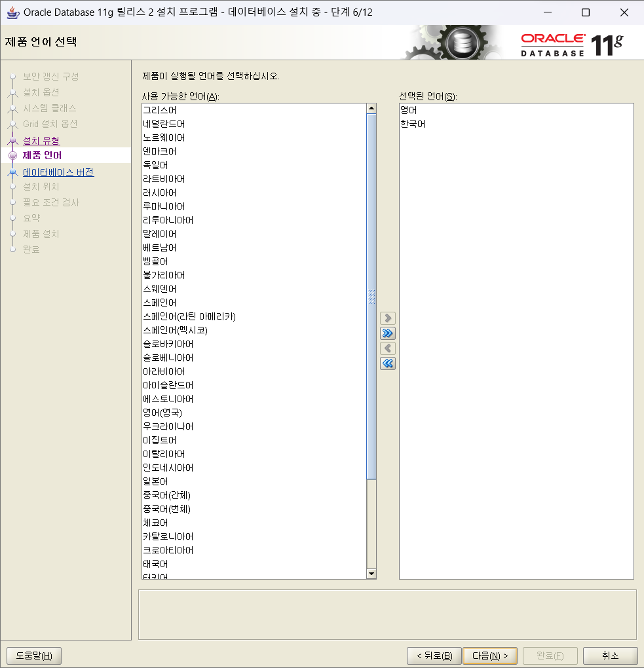Viewport: 644px width, 668px height.
Task: Select 중국어(간체) in the available languages
Action: tap(254, 495)
